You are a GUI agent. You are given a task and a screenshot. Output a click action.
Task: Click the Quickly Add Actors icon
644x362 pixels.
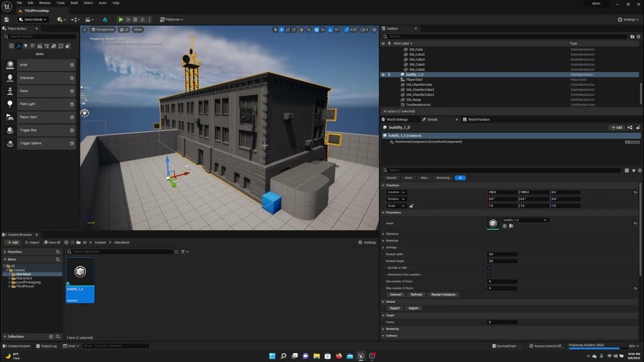[59, 19]
